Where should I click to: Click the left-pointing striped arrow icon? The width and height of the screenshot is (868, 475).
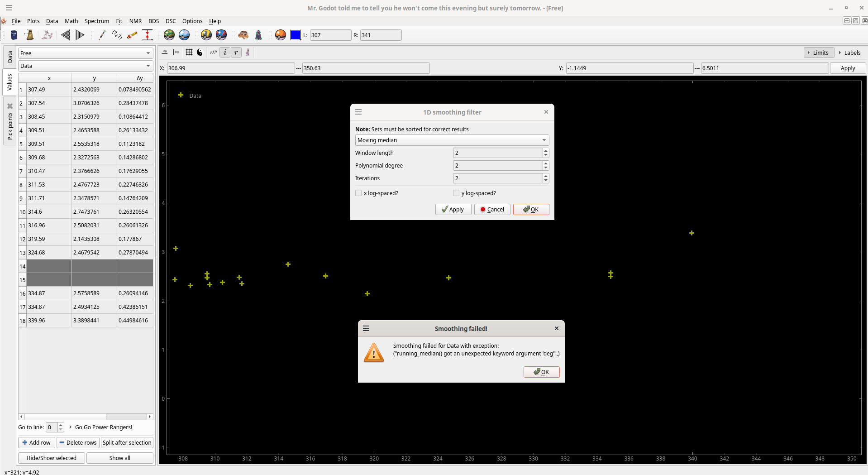point(65,35)
